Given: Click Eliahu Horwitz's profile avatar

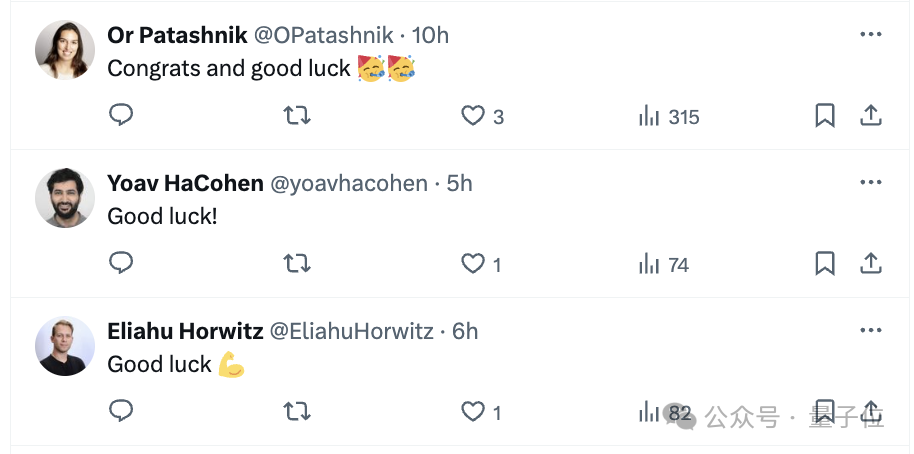Looking at the screenshot, I should pyautogui.click(x=65, y=346).
